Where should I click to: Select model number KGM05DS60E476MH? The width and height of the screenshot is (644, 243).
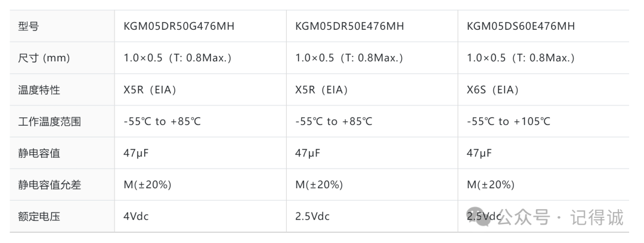pyautogui.click(x=521, y=26)
